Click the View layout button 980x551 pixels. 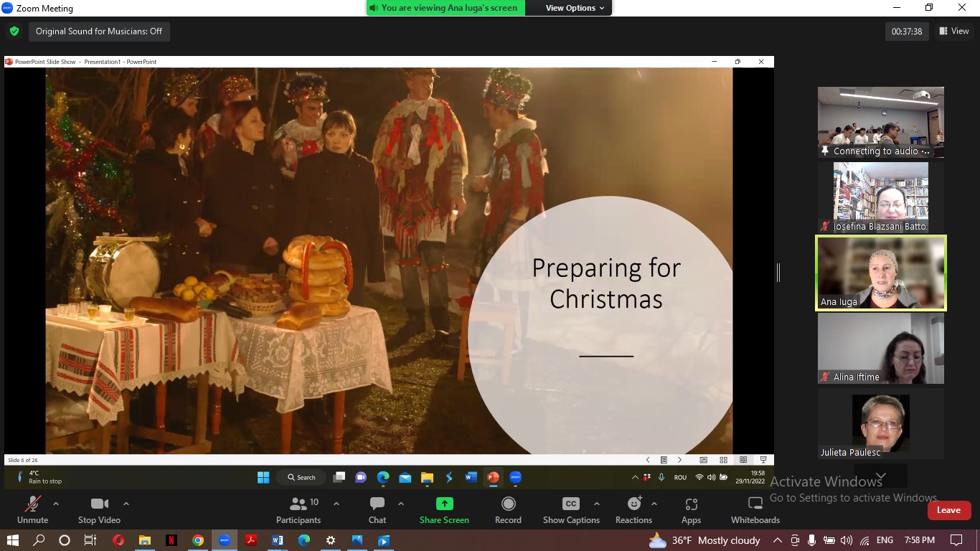click(x=954, y=31)
